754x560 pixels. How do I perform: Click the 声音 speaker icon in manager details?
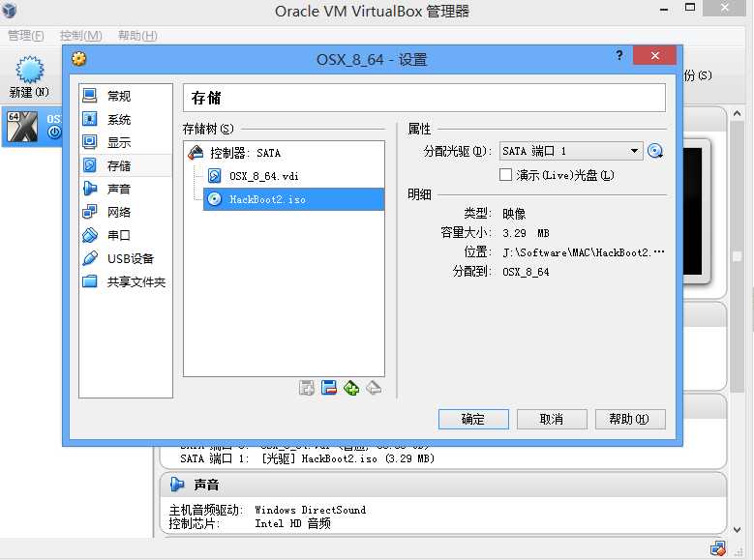pyautogui.click(x=177, y=485)
